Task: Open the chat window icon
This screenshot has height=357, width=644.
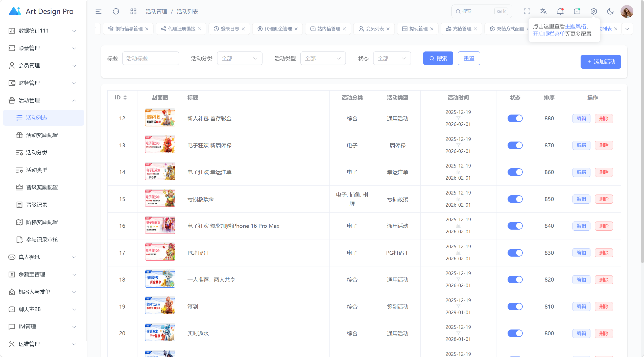Action: [577, 11]
